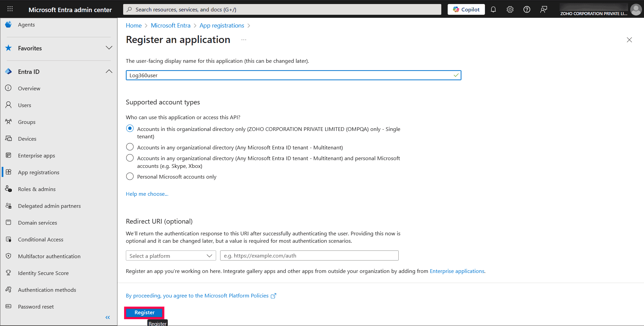Click the Entra ID cloud icon
The height and width of the screenshot is (326, 644).
(8, 71)
